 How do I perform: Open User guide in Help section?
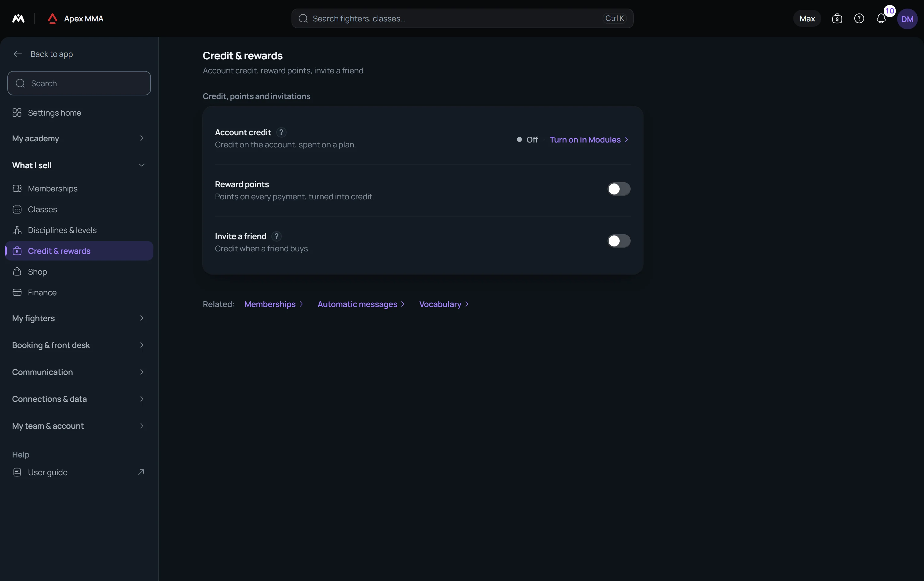(79, 472)
